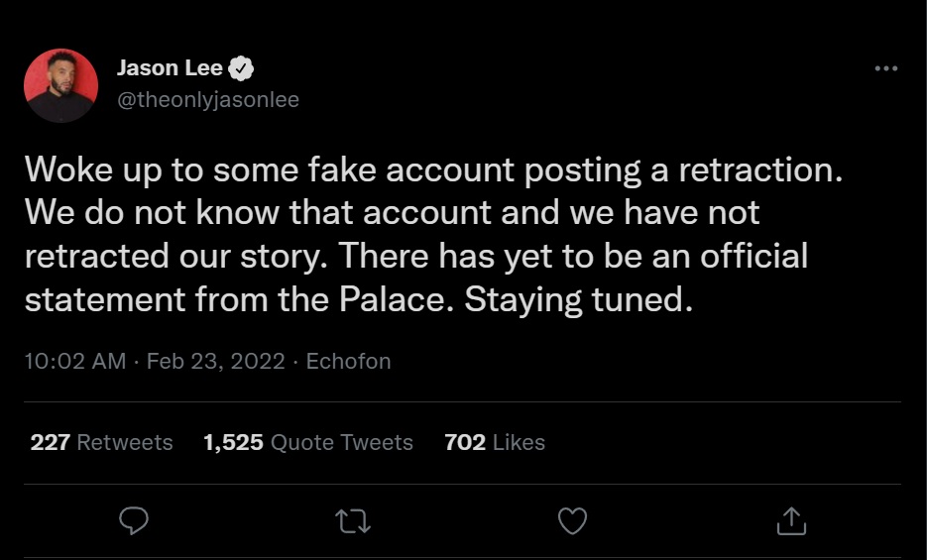
Task: Show the 702 Likes list
Action: tap(495, 442)
